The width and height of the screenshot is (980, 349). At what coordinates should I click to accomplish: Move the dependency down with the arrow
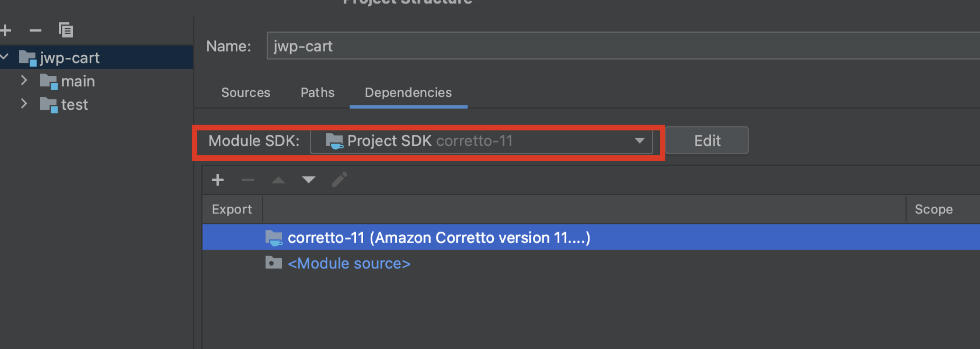pyautogui.click(x=309, y=179)
